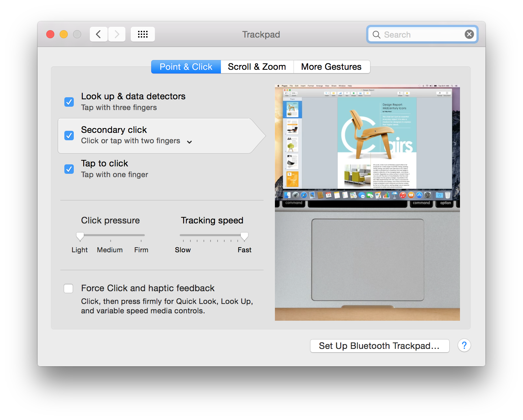Expand Secondary click options dropdown arrow
Viewport: 523px width, 420px height.
tap(189, 142)
